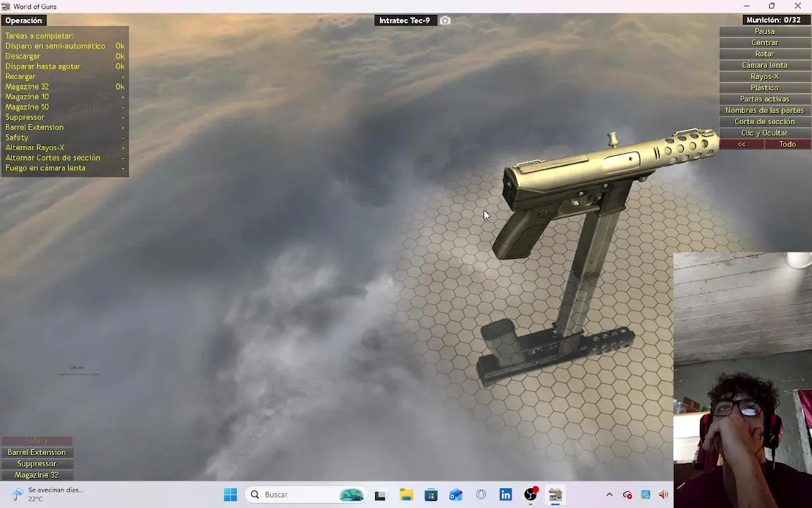
Task: Open File Explorer from taskbar
Action: point(406,495)
